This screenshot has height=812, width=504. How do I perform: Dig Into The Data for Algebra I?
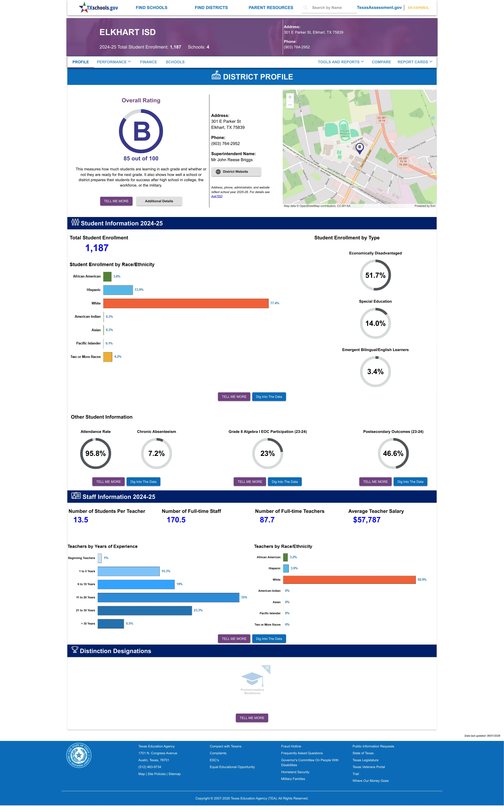(x=285, y=482)
